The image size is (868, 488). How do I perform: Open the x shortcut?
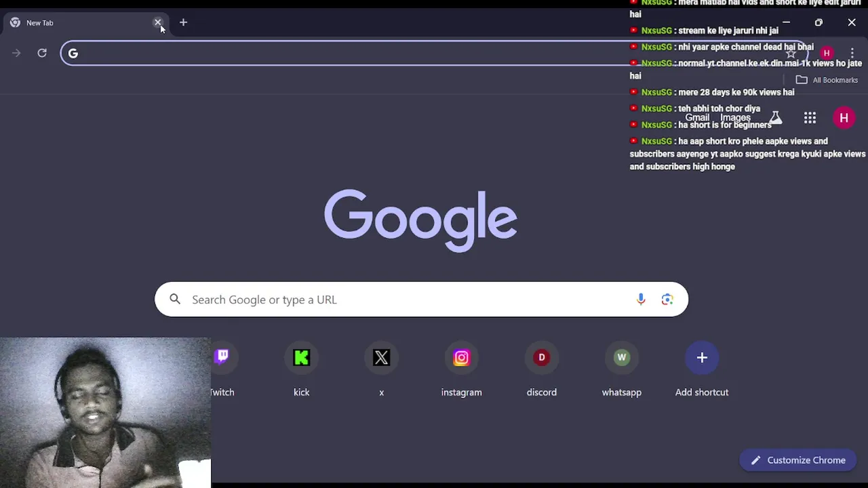(381, 371)
